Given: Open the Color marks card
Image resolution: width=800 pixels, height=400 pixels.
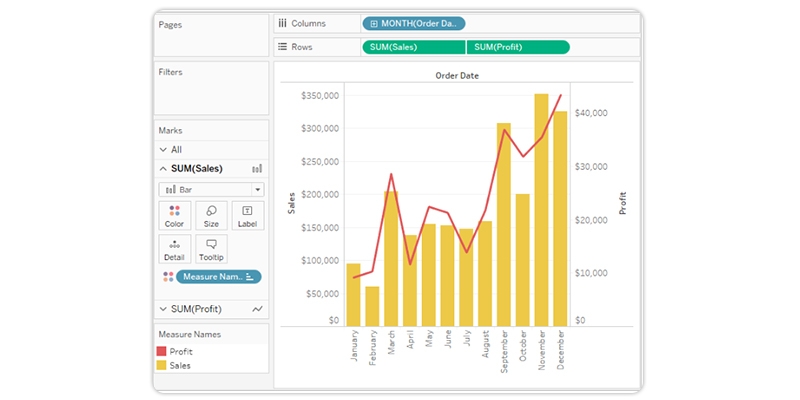Looking at the screenshot, I should [x=174, y=216].
